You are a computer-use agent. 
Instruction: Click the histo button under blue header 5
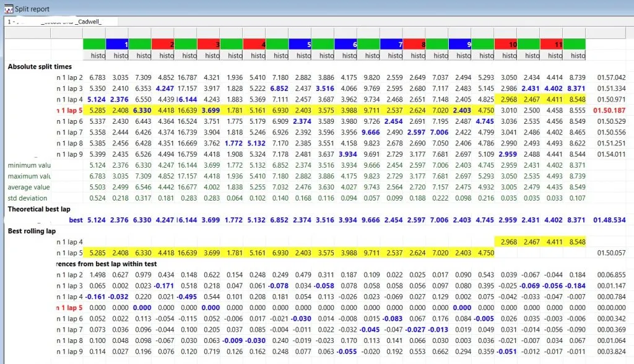(x=300, y=56)
